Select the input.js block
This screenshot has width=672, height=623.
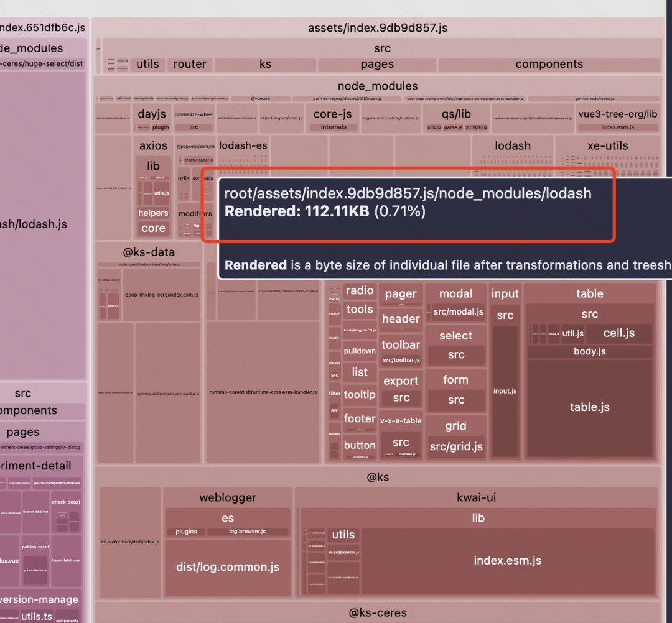click(x=505, y=391)
